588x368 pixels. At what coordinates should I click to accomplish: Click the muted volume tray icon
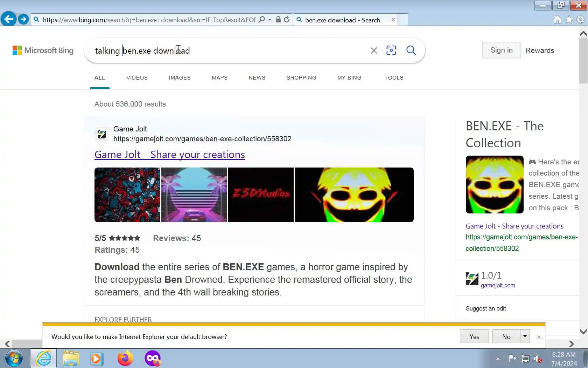click(538, 359)
